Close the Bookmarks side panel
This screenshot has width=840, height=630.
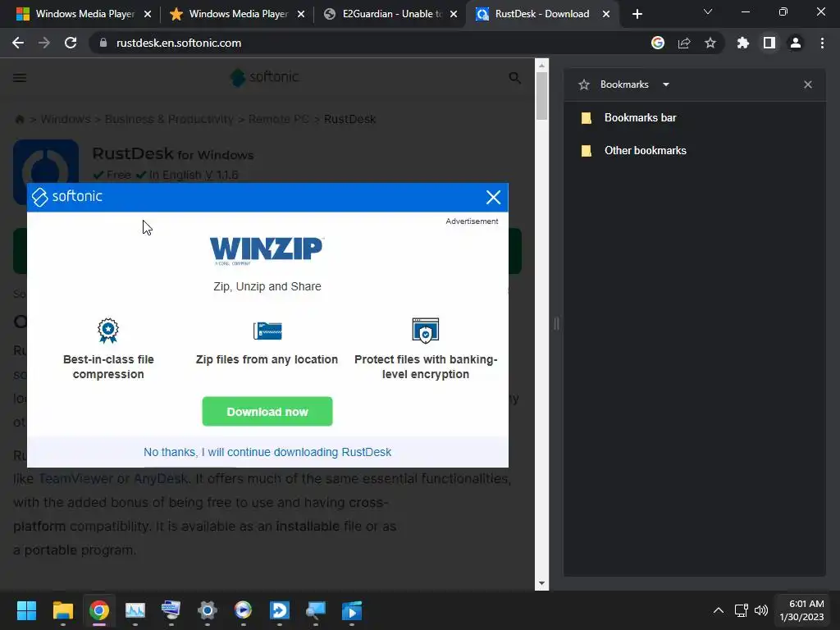808,84
